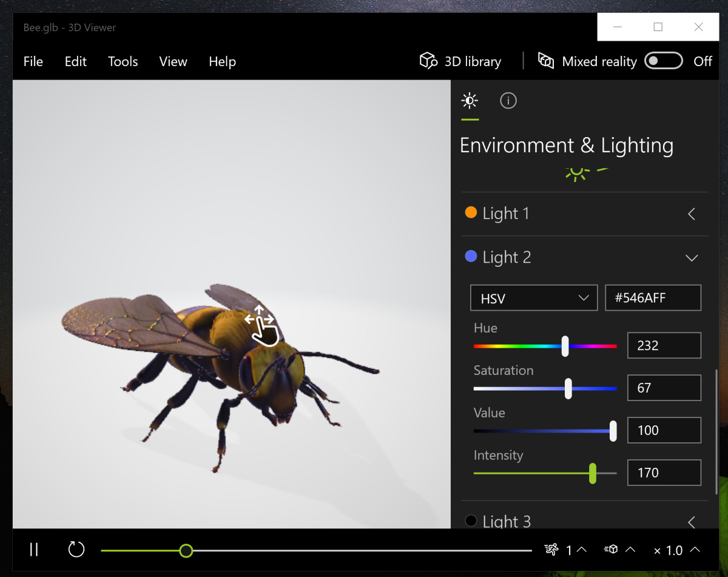Open the 3D library
The width and height of the screenshot is (728, 577).
point(460,61)
